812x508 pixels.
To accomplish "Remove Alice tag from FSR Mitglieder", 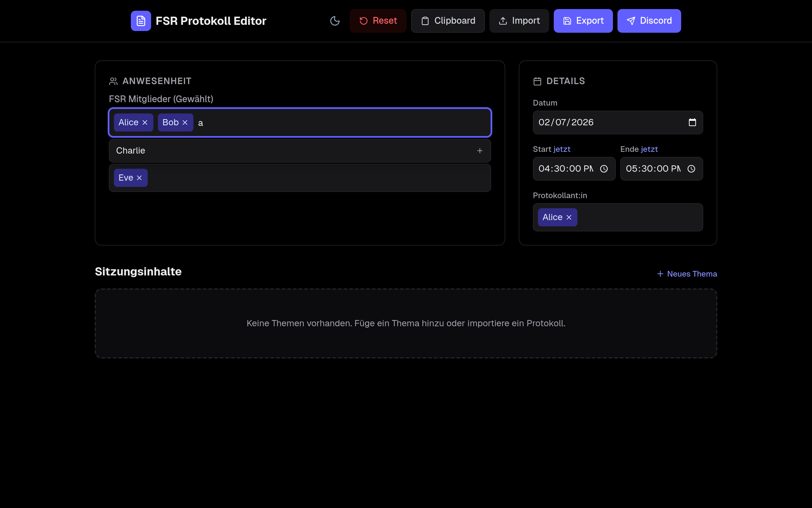I will point(145,123).
